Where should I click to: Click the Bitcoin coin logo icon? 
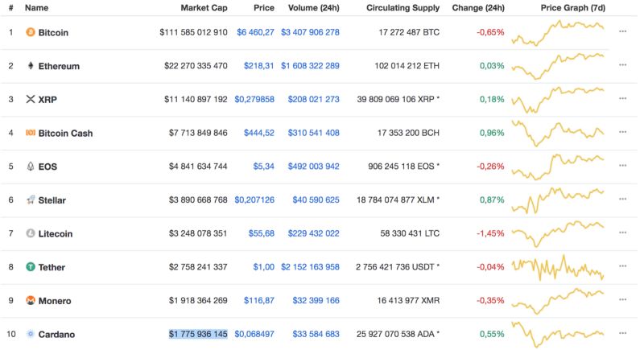click(31, 33)
